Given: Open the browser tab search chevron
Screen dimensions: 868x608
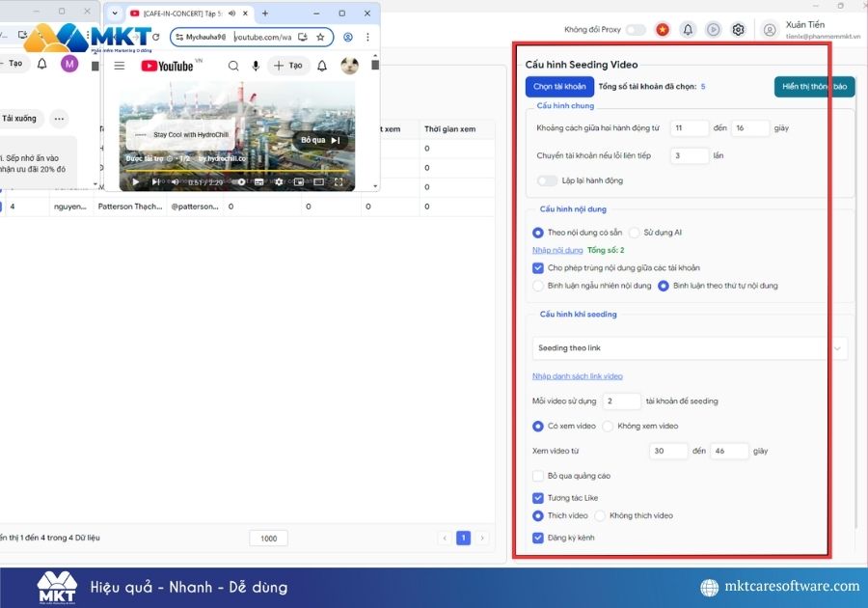Looking at the screenshot, I should pyautogui.click(x=117, y=14).
